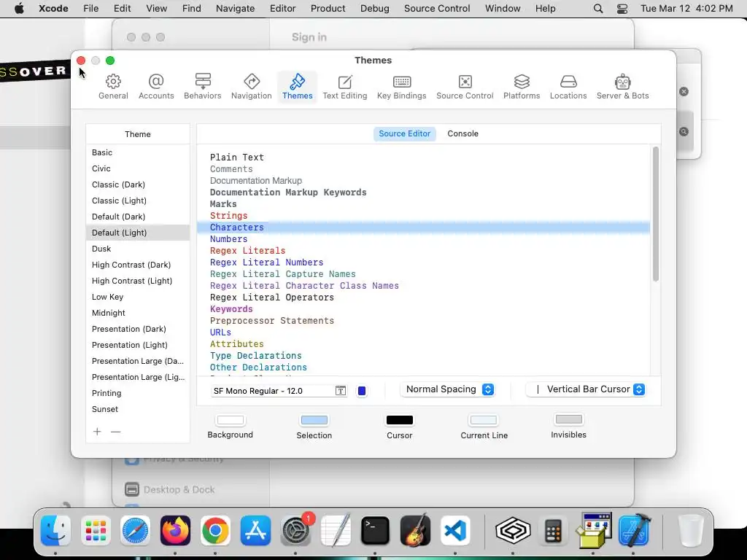Open Launchpad from the Dock
Screen dimensions: 747x560
pyautogui.click(x=96, y=531)
